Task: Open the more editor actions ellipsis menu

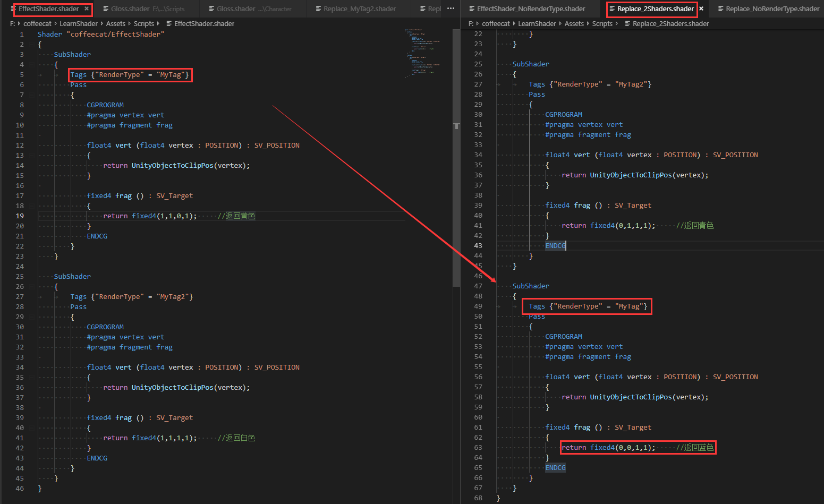Action: (451, 9)
